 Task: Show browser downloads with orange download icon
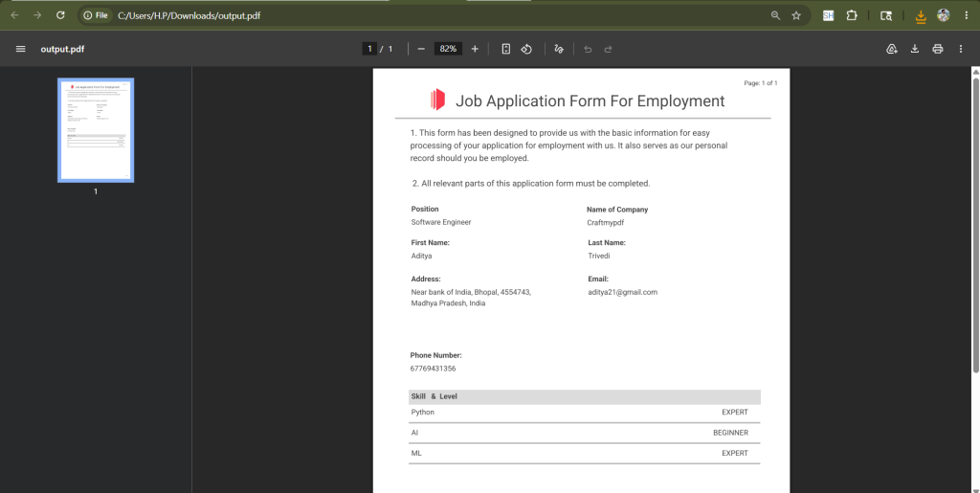(x=920, y=16)
